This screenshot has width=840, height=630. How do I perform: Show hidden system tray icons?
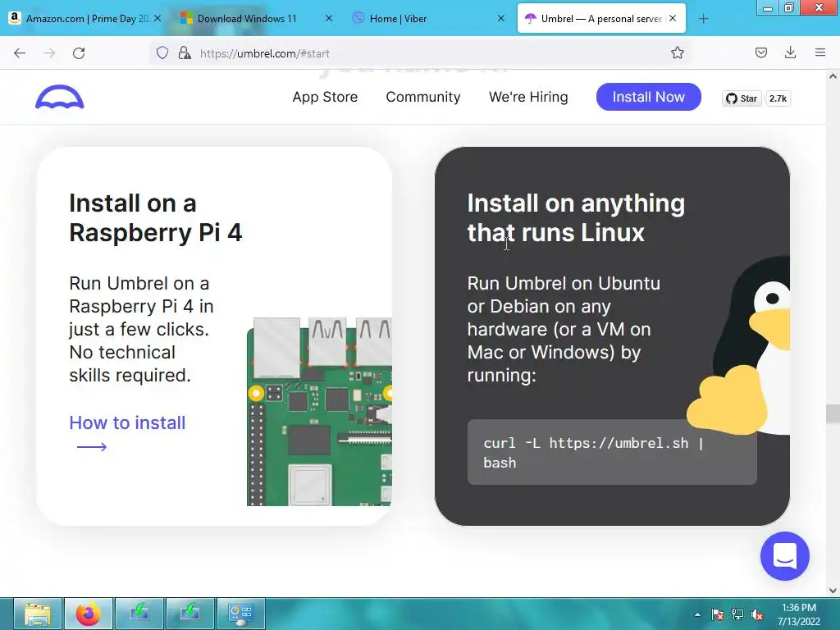pyautogui.click(x=697, y=614)
